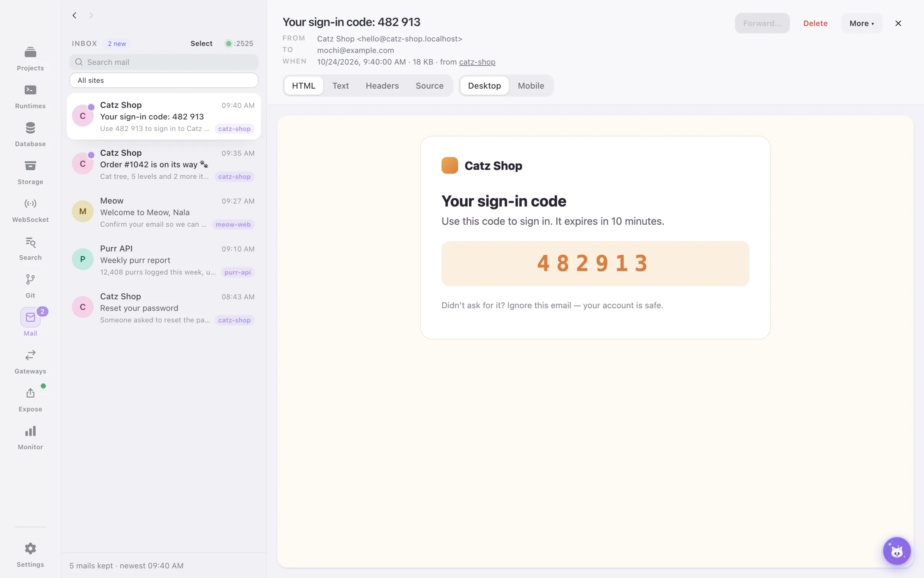Switch to Desktop preview mode

click(484, 86)
